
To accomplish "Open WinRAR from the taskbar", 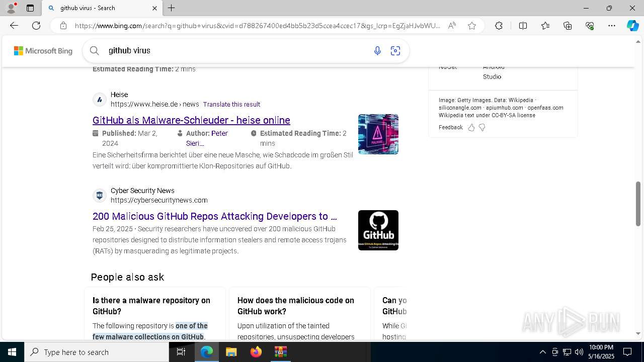I will (x=280, y=352).
